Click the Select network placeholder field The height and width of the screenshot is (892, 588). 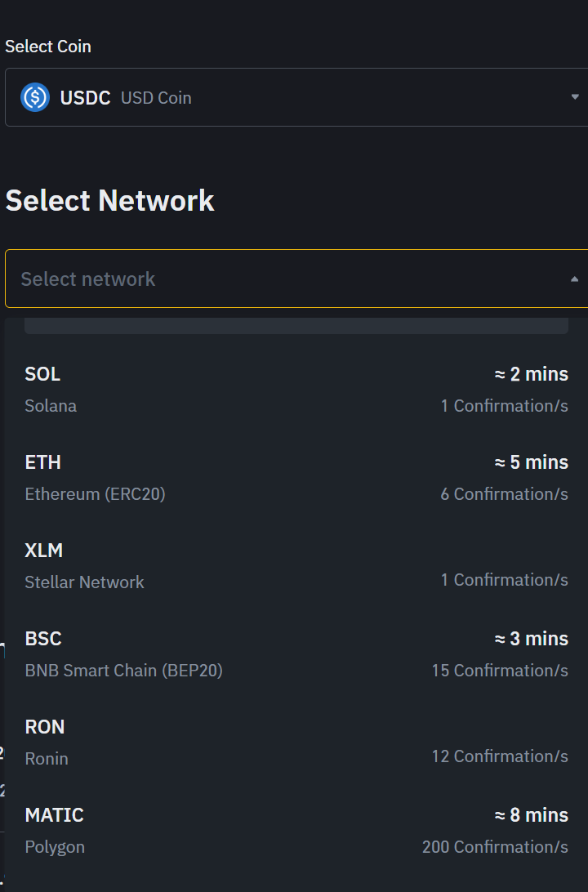coord(88,279)
